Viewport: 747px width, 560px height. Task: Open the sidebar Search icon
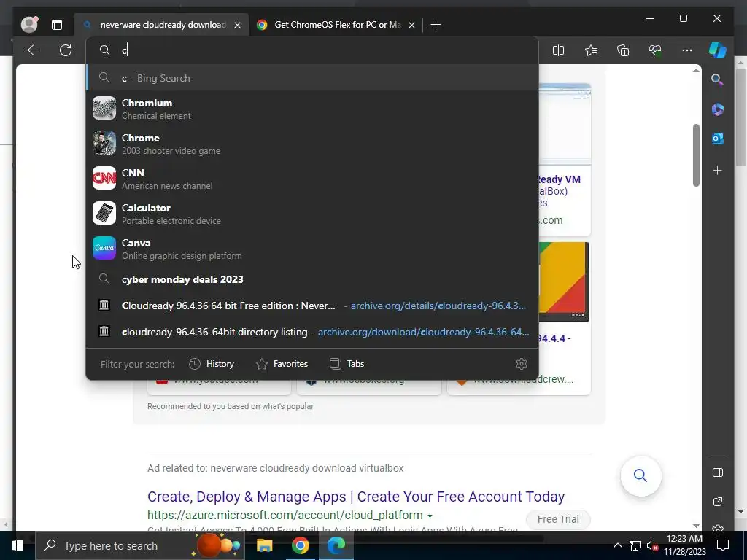point(717,79)
